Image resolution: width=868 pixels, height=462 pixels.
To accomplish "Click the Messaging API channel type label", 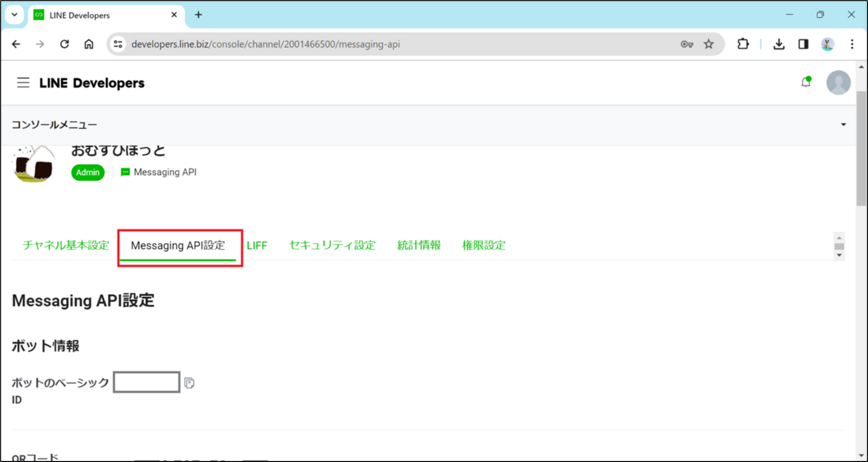I will pos(165,172).
